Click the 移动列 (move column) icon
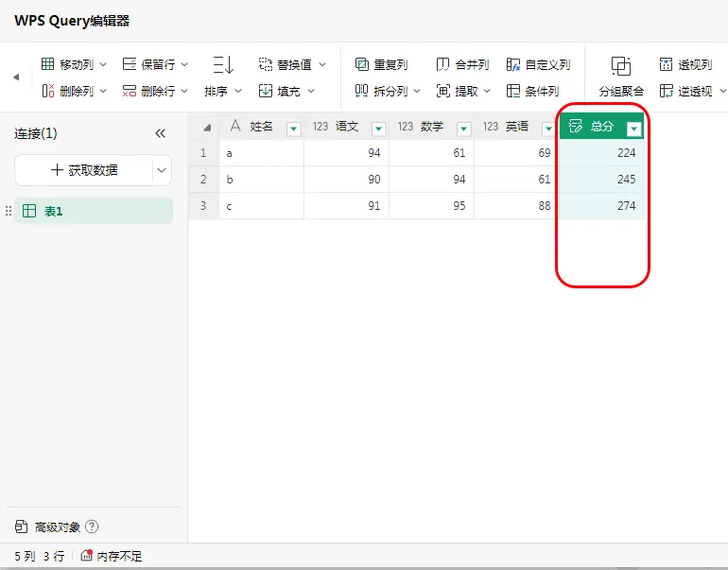 click(48, 64)
